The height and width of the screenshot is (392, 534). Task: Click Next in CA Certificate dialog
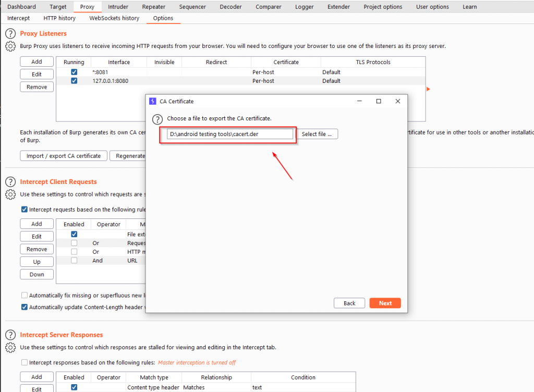tap(385, 303)
